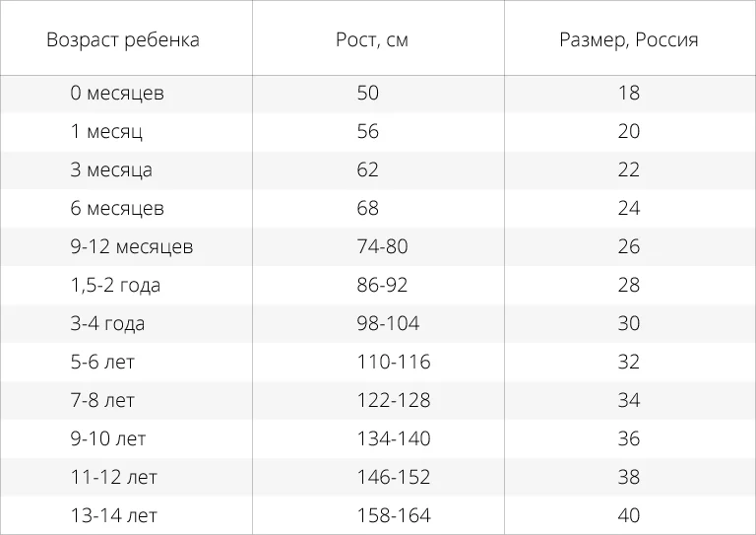This screenshot has width=756, height=535.
Task: Click the "Возраст ребенка" column header
Action: [122, 40]
